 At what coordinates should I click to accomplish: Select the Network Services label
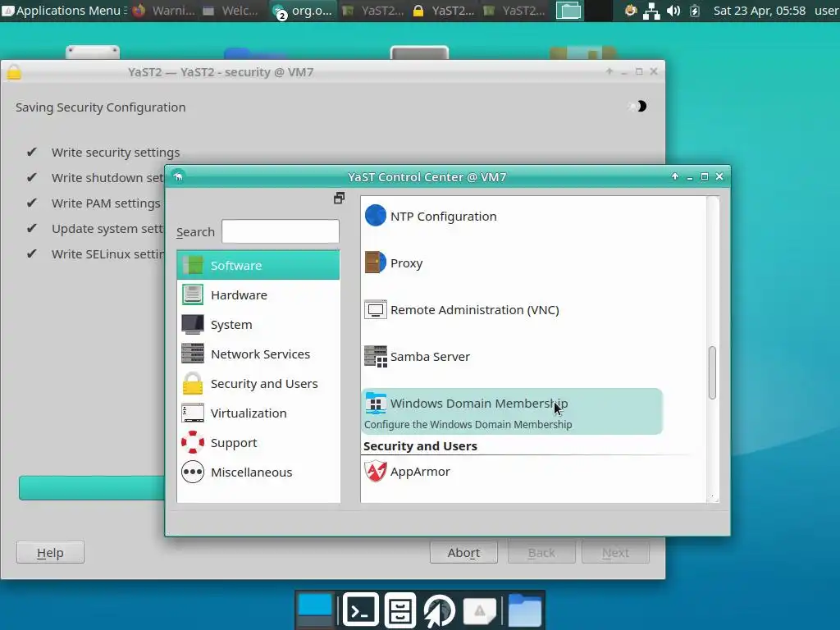[260, 354]
